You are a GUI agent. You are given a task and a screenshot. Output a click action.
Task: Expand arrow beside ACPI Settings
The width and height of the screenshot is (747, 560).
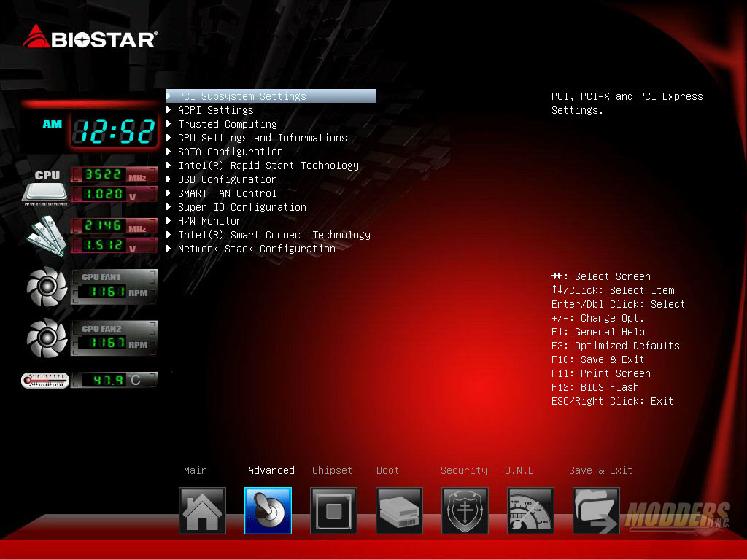click(169, 109)
